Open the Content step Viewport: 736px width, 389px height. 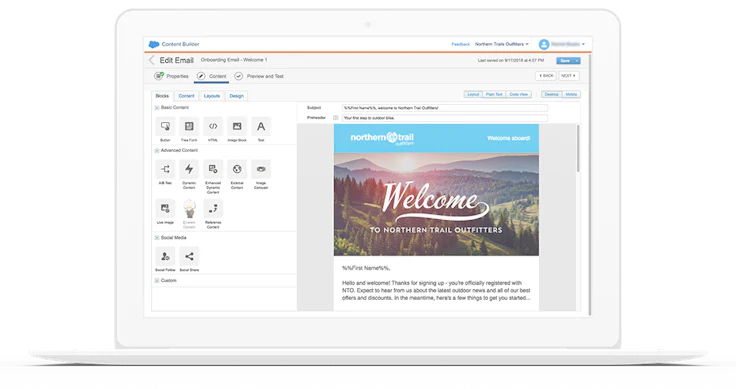pos(212,76)
